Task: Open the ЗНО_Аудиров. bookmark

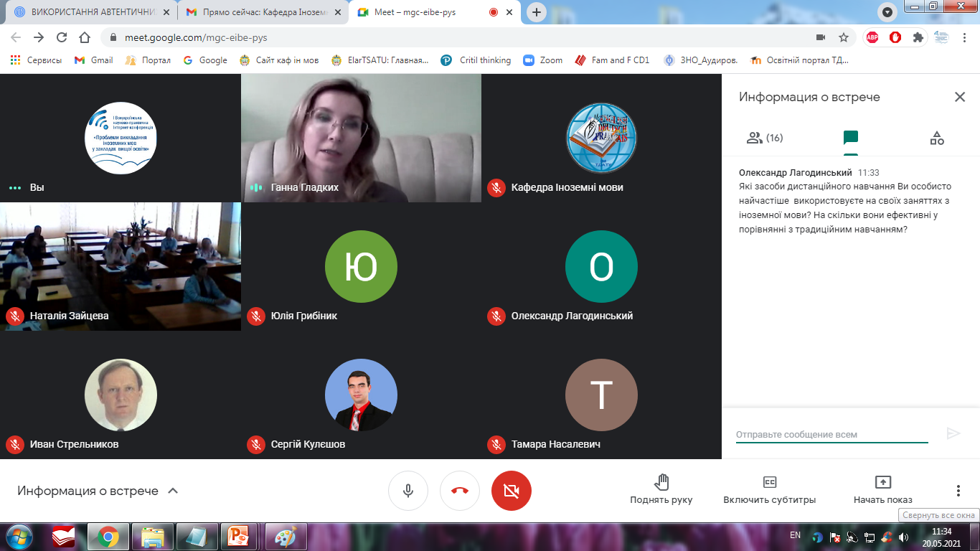Action: click(x=701, y=60)
